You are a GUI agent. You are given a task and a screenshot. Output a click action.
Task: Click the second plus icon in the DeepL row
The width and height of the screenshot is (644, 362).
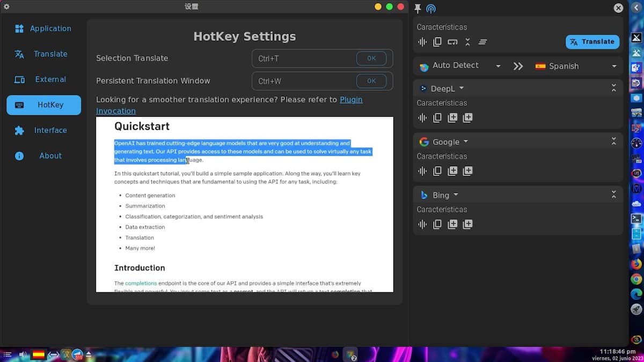click(x=467, y=118)
